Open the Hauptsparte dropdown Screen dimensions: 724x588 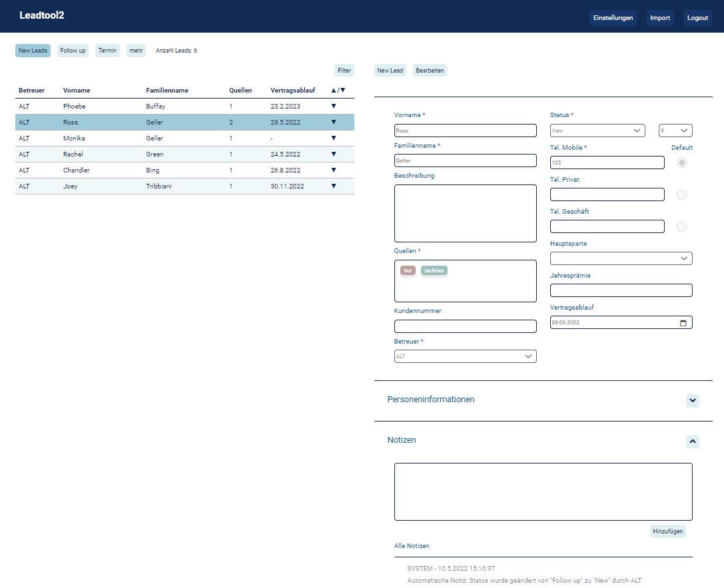pos(621,258)
